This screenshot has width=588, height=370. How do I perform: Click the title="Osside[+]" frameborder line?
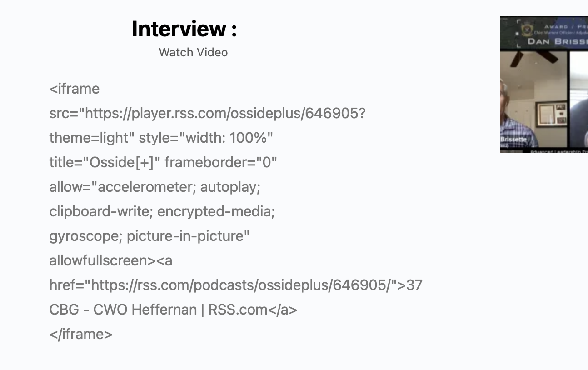pos(163,162)
